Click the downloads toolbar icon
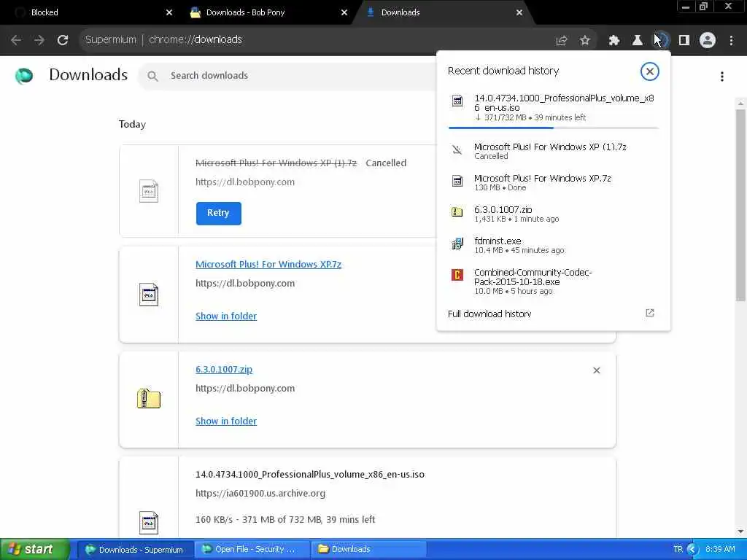Viewport: 747px width, 560px height. pyautogui.click(x=661, y=41)
